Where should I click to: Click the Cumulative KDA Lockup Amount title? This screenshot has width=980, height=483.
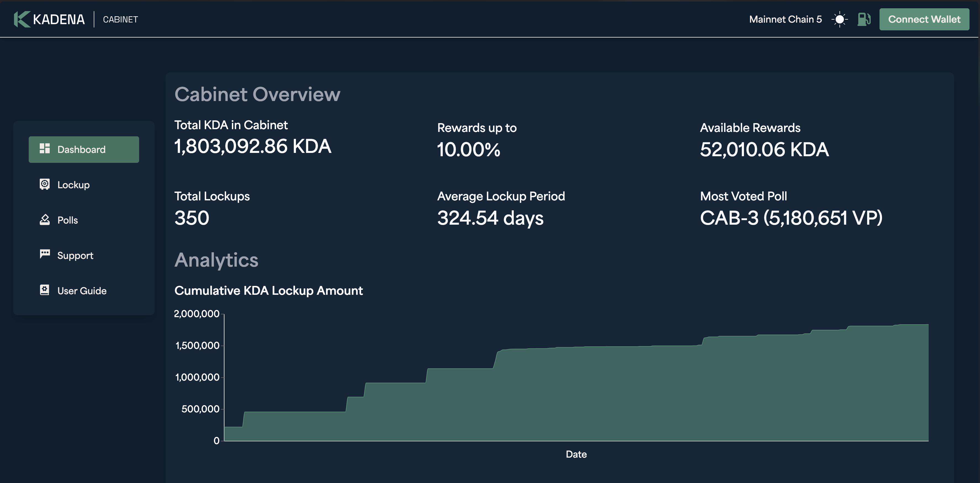click(269, 291)
